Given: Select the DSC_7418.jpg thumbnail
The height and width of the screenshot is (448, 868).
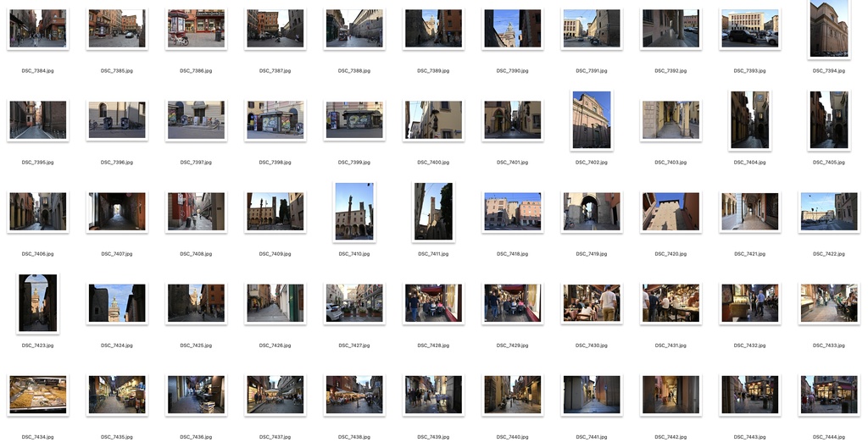Looking at the screenshot, I should pos(513,212).
